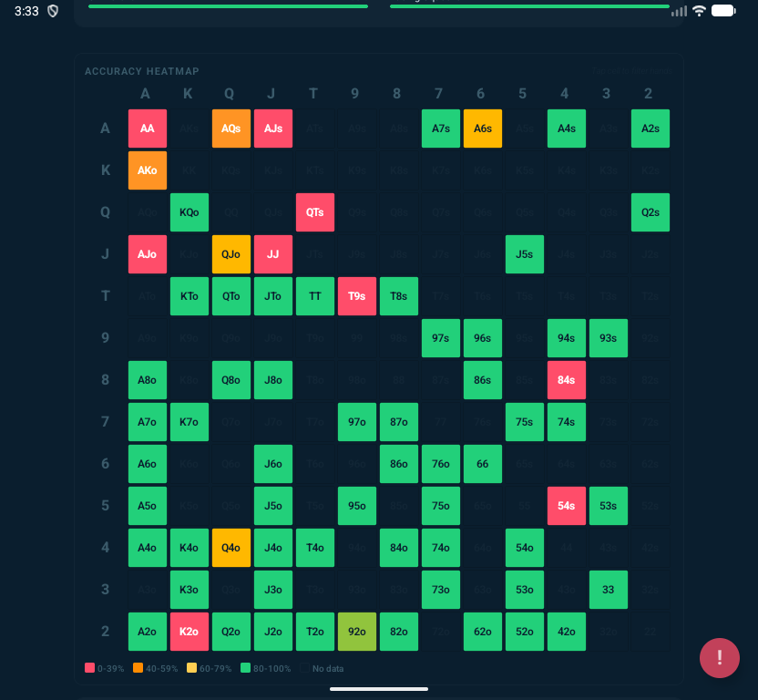Screen dimensions: 758x700
Task: Tap the Q2s green cell
Action: 650,212
